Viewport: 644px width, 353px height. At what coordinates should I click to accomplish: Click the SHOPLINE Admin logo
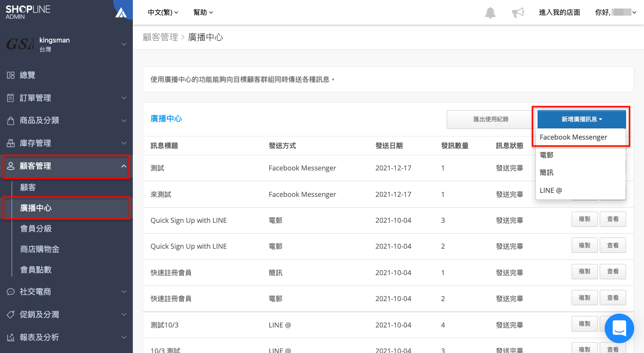[x=28, y=12]
